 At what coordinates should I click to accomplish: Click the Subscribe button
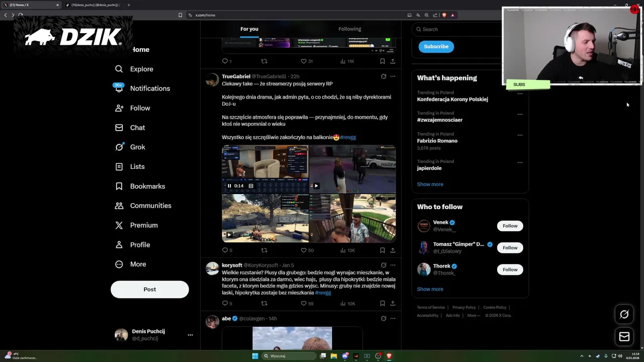[x=436, y=46]
